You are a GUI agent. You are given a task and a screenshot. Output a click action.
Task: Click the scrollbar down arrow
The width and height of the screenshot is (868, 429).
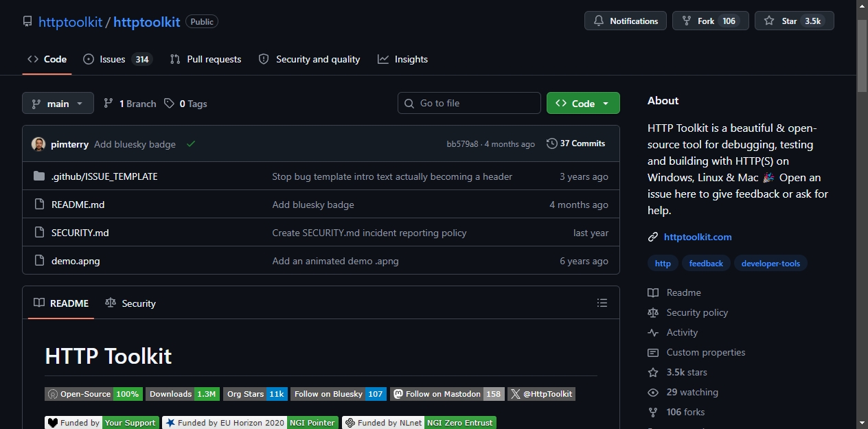862,423
